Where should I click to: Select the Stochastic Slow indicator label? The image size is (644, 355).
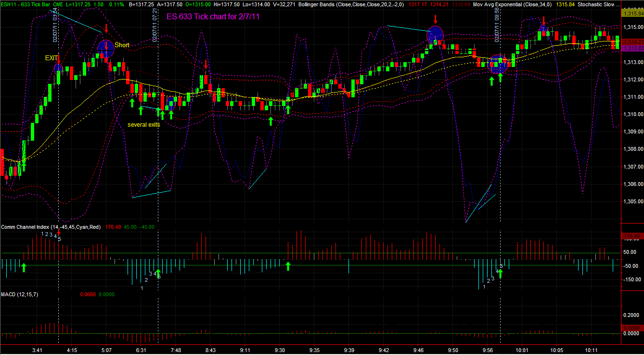(x=599, y=4)
